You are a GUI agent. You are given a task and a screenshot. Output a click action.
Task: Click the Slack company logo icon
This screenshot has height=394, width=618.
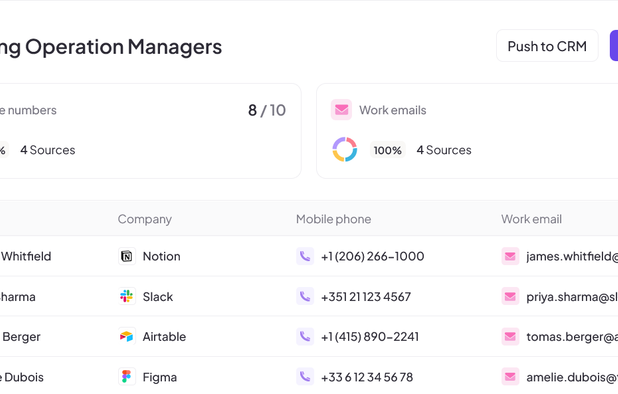(127, 296)
